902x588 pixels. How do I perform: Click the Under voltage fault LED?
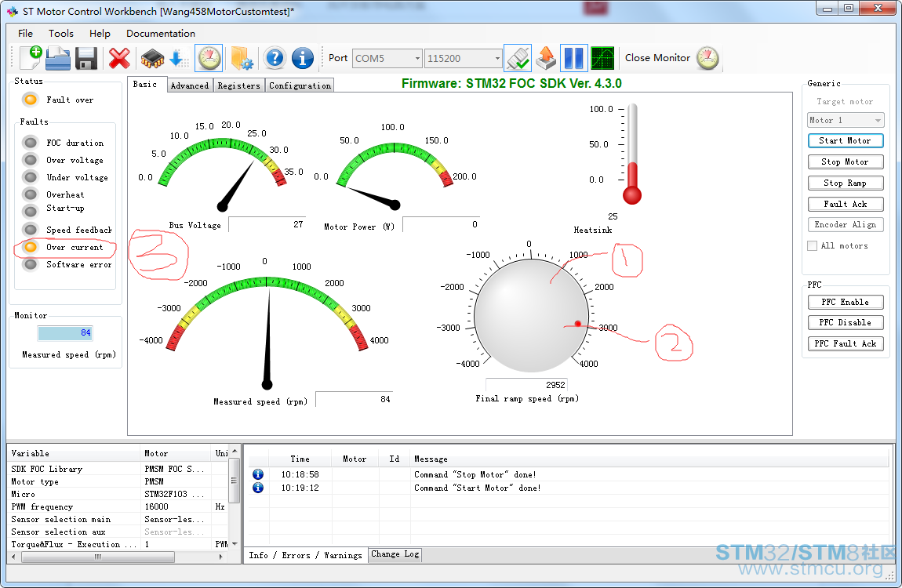point(31,177)
